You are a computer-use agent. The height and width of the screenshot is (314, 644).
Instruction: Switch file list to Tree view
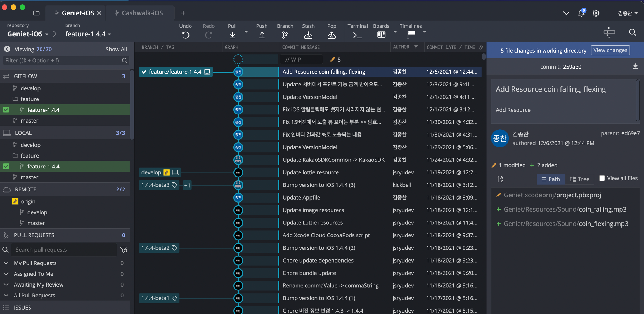pos(580,179)
